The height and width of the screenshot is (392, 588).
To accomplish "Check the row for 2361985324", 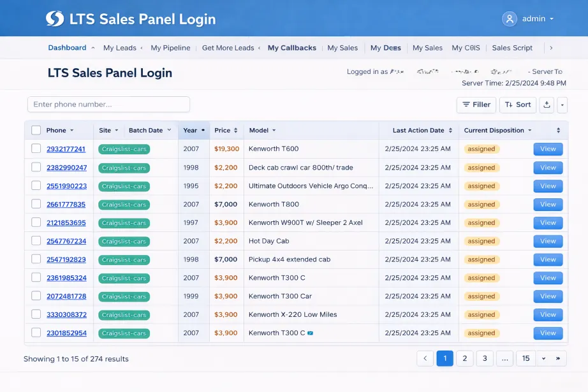I will pyautogui.click(x=36, y=277).
